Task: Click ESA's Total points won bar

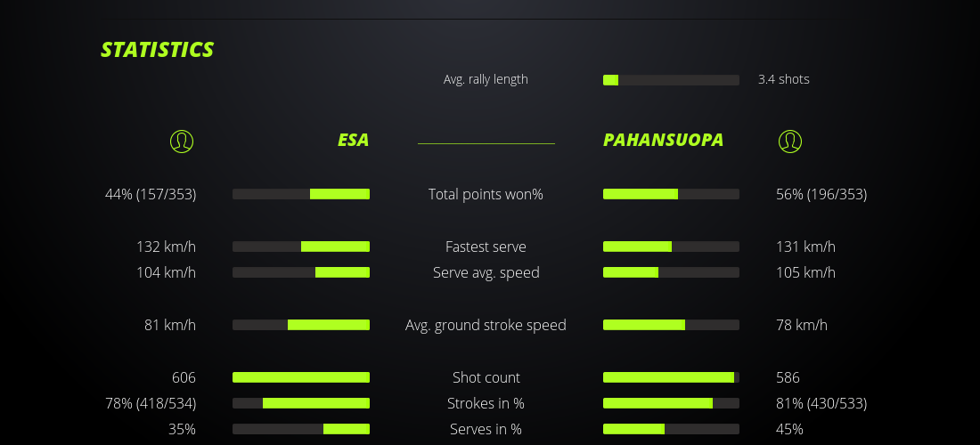Action: 301,194
